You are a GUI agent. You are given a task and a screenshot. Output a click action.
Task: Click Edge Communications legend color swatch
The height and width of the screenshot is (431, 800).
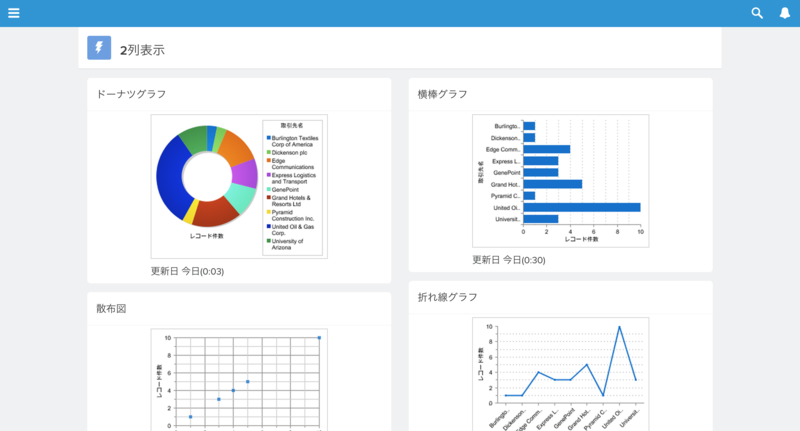tap(269, 160)
